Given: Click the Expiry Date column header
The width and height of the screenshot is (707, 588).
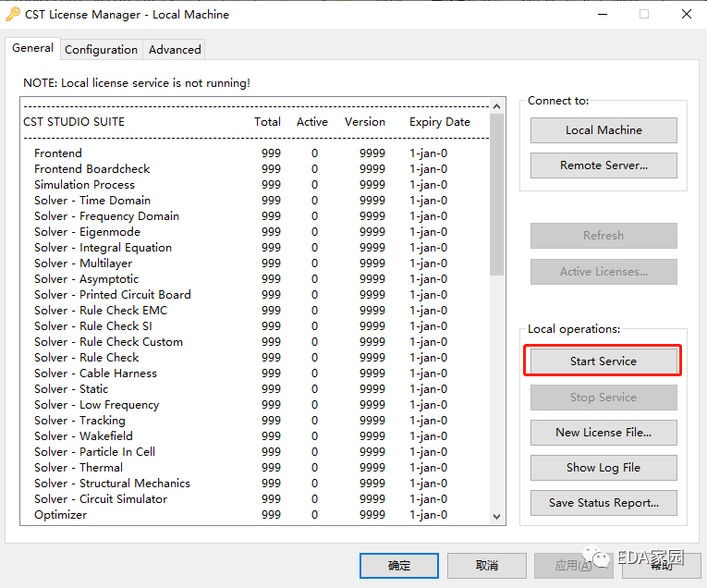Looking at the screenshot, I should [x=440, y=122].
